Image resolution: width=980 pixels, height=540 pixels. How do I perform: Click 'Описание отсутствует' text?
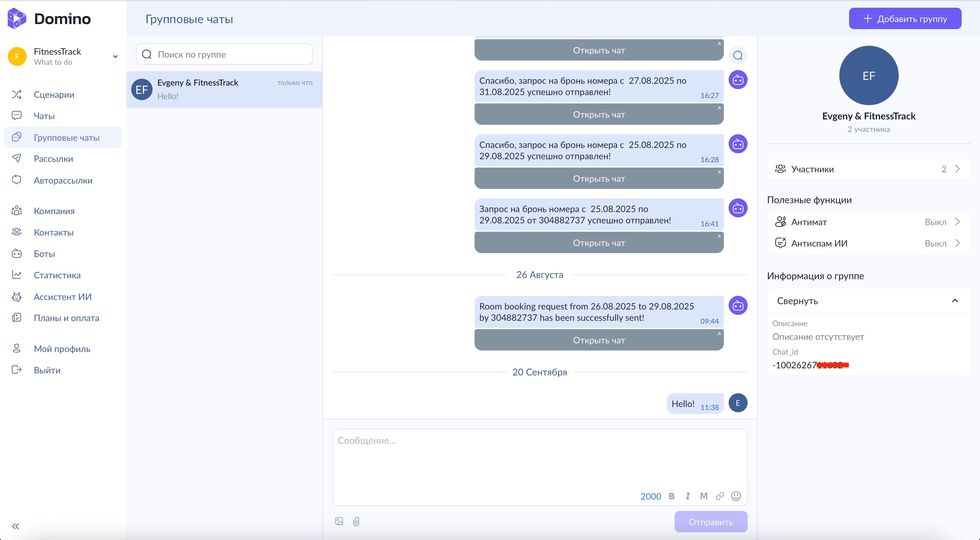818,337
